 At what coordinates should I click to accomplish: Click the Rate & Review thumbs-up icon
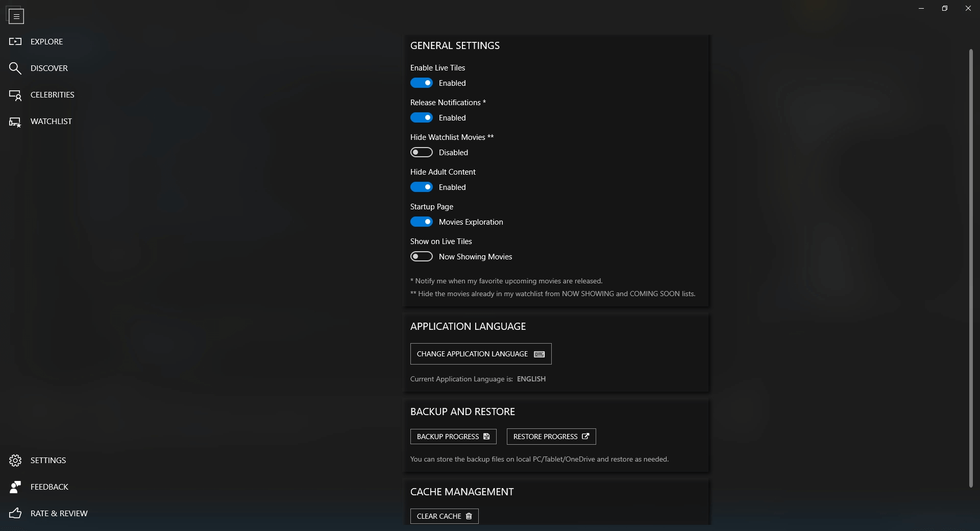click(x=15, y=514)
